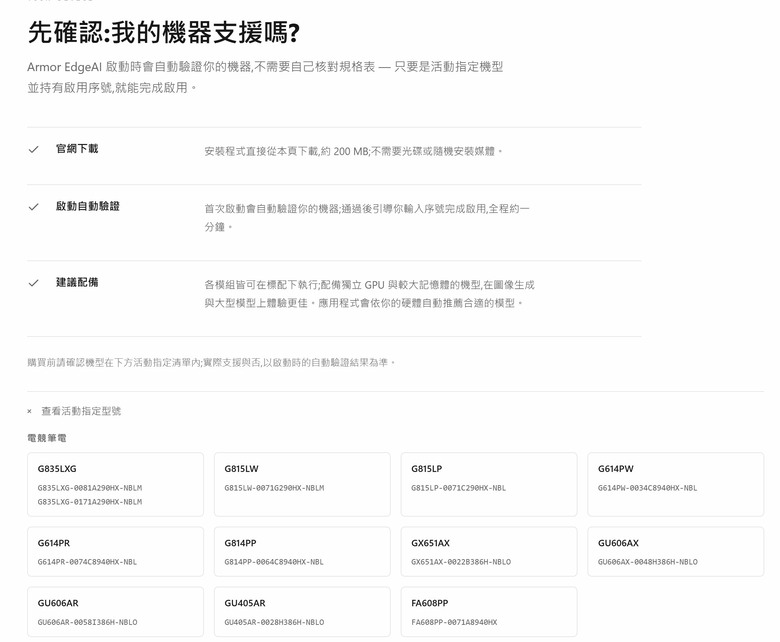Screen dimensions: 780x642
Task: Open the G614PR model card title
Action: click(x=54, y=543)
